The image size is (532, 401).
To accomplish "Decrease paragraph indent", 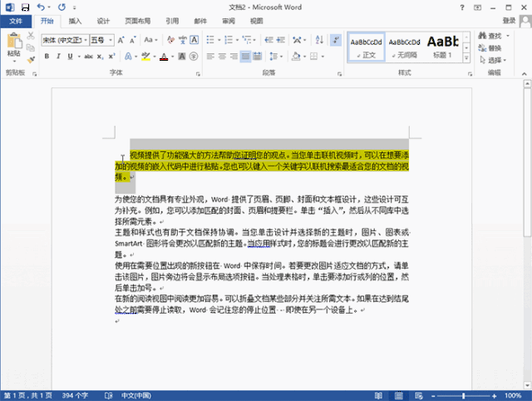I will 269,40.
